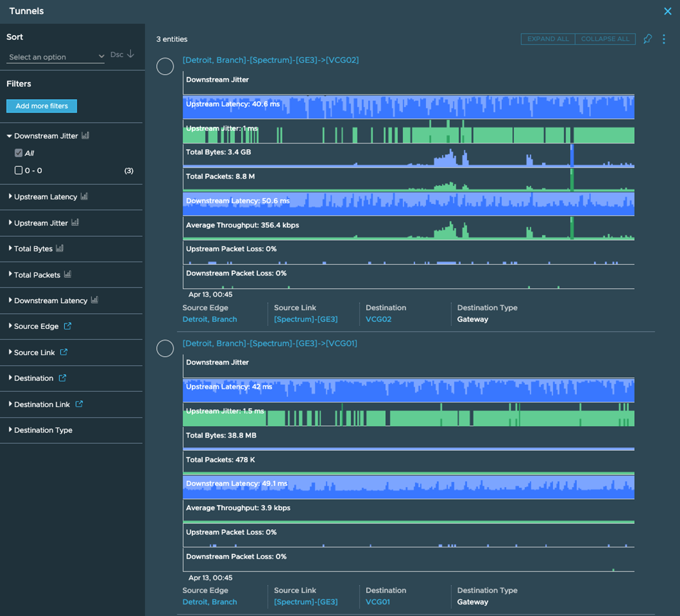Viewport: 680px width, 616px height.
Task: Click histogram icon beside Downstream Jitter filter
Action: (x=85, y=136)
